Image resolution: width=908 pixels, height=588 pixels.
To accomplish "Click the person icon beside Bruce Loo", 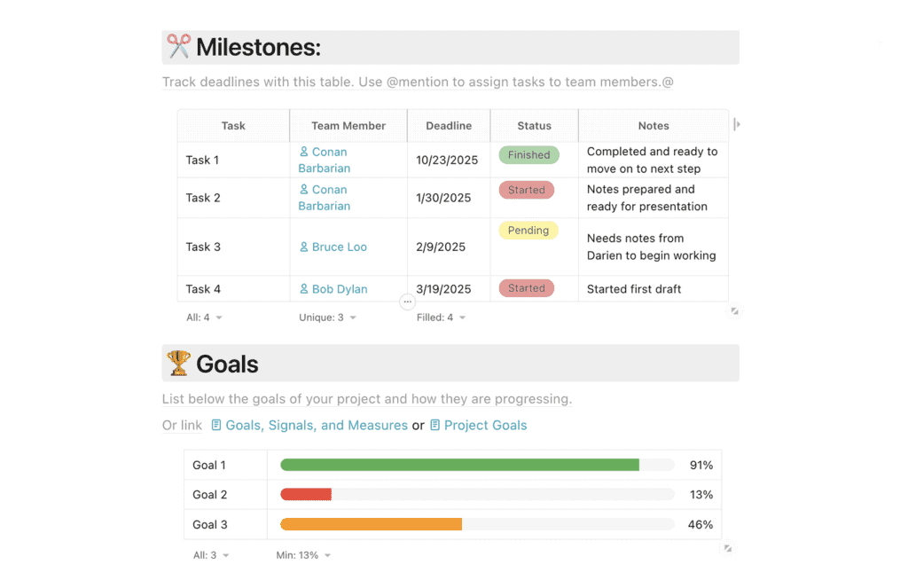I will click(x=305, y=246).
